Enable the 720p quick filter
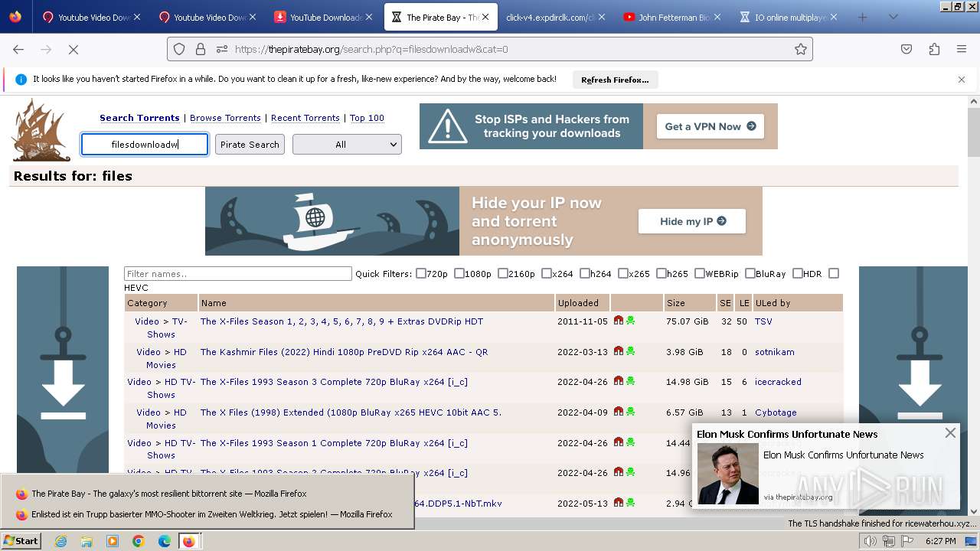 click(x=421, y=273)
